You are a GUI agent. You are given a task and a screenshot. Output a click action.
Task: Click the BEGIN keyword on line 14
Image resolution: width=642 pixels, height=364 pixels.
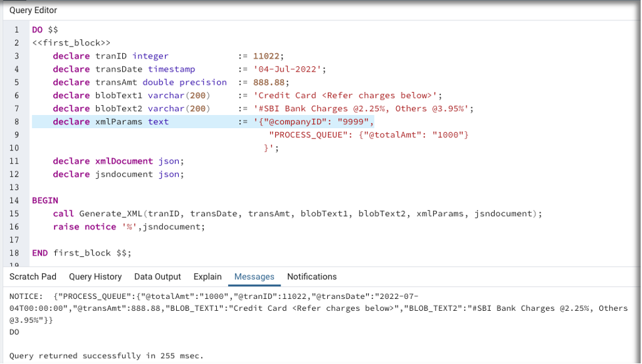tap(45, 200)
